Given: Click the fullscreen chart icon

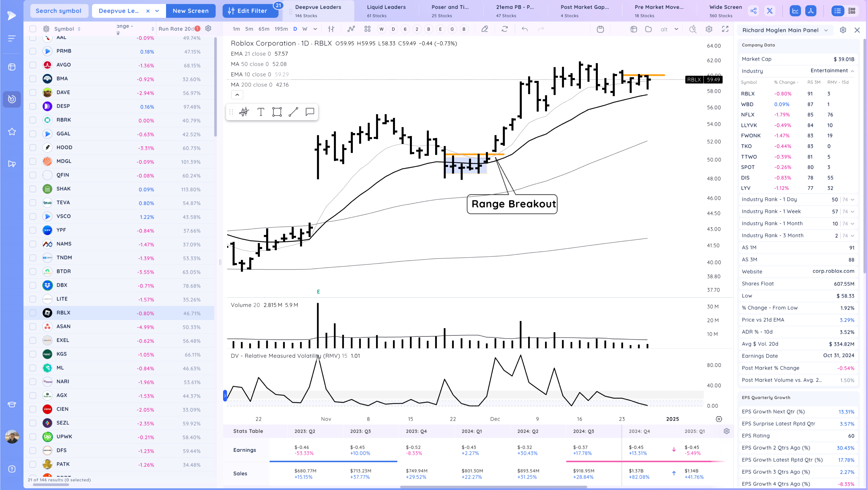Looking at the screenshot, I should (x=725, y=29).
